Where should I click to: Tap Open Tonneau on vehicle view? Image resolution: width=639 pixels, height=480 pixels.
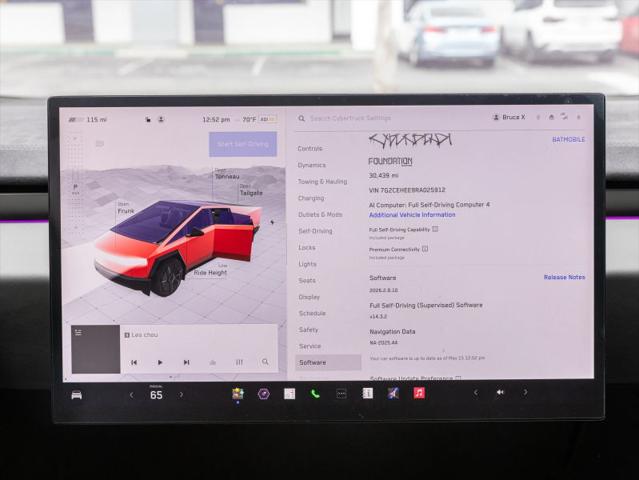[227, 174]
